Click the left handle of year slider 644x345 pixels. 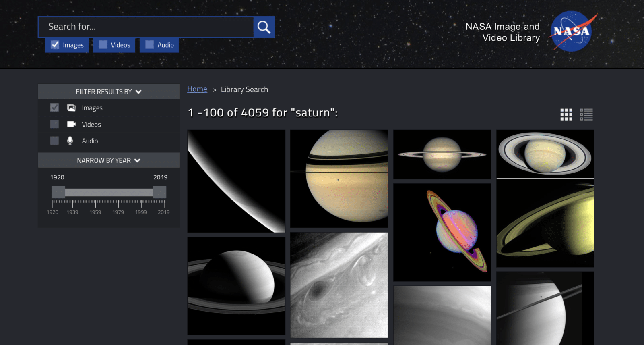[x=58, y=192]
